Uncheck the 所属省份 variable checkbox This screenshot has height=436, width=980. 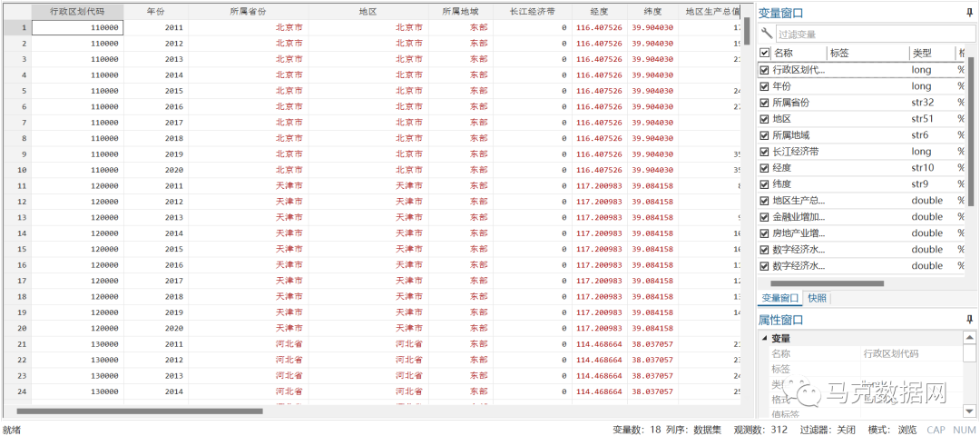pyautogui.click(x=764, y=103)
